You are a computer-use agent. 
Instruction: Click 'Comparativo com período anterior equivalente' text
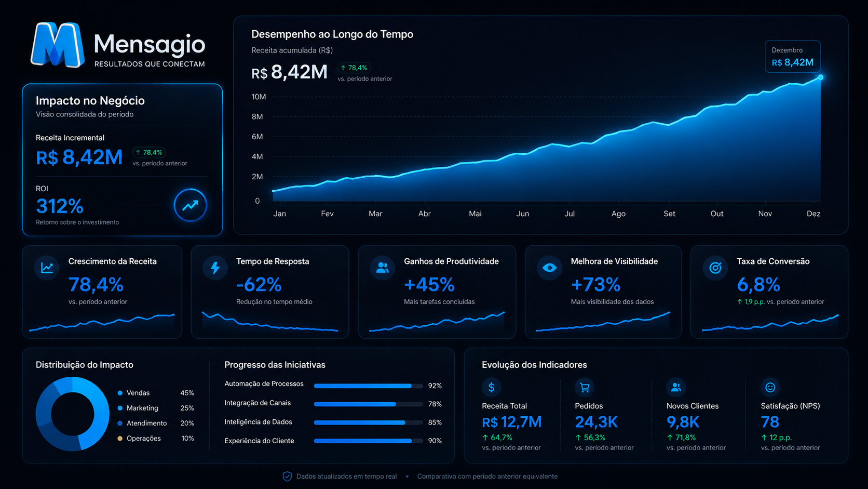click(x=487, y=477)
